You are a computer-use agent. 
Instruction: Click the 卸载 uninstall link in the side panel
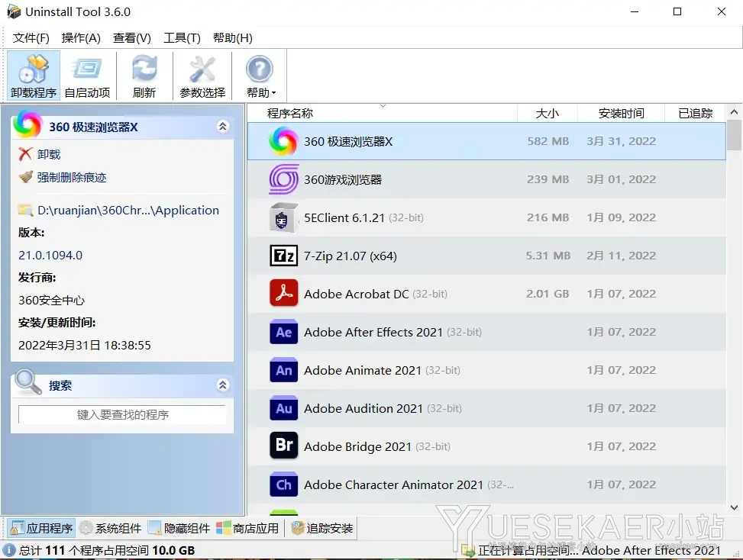49,154
